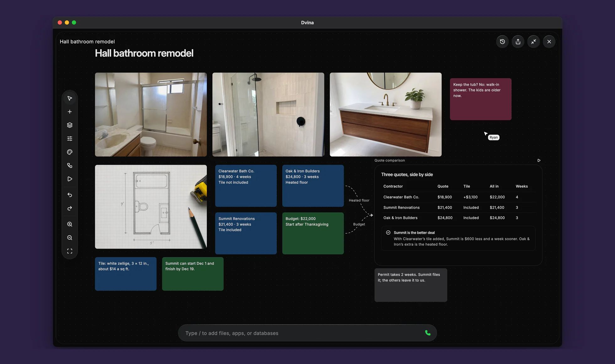615x364 pixels.
Task: Select the Clearwater Bath Co. note card
Action: 246,186
